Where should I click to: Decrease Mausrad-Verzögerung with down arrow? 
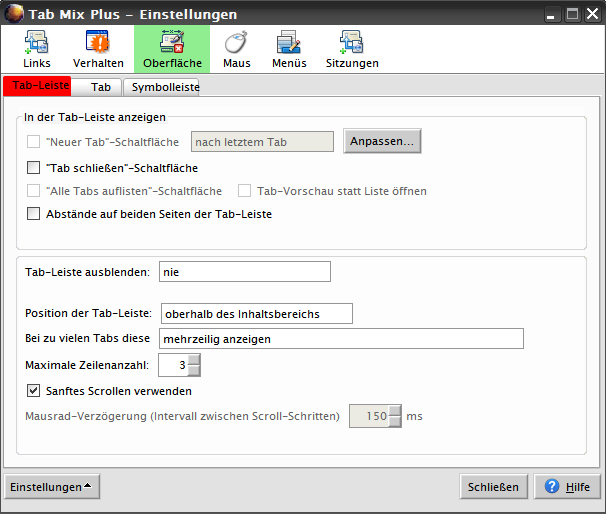click(395, 422)
